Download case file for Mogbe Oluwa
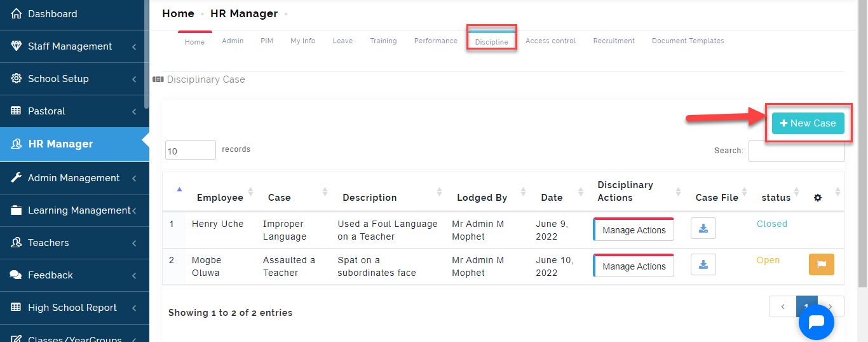868x342 pixels. (x=703, y=264)
